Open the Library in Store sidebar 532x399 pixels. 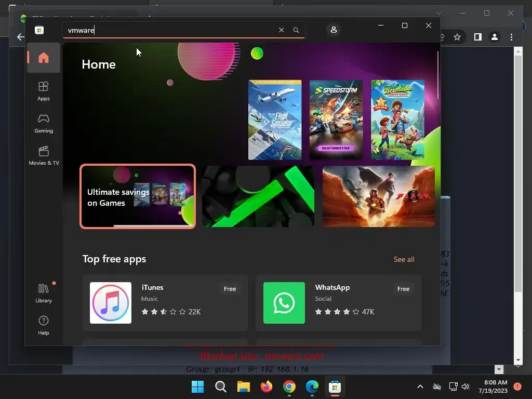[44, 293]
